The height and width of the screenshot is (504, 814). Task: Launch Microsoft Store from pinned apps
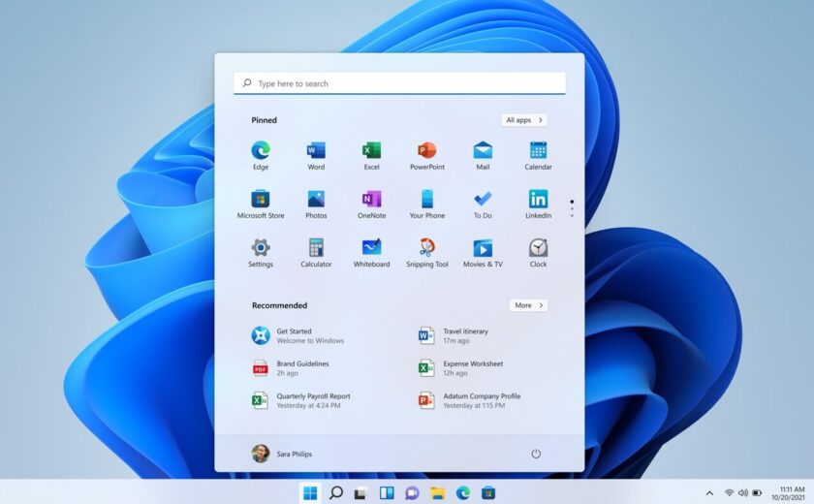[x=261, y=204]
